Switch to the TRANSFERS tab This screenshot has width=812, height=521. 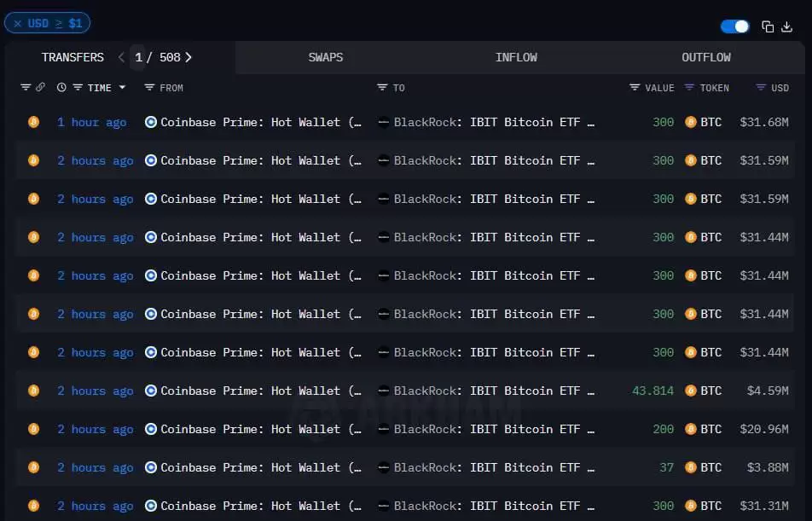tap(72, 57)
